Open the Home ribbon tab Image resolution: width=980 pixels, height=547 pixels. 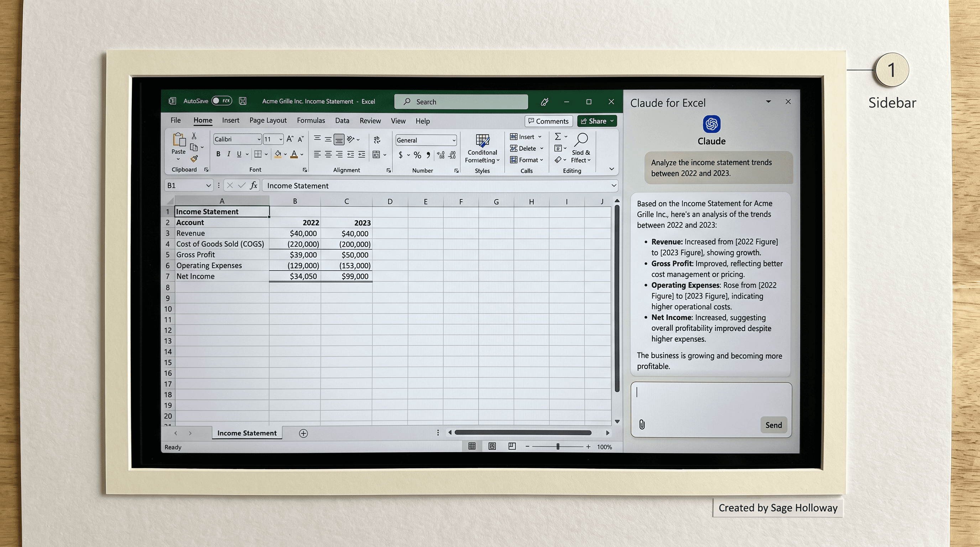[x=203, y=121]
